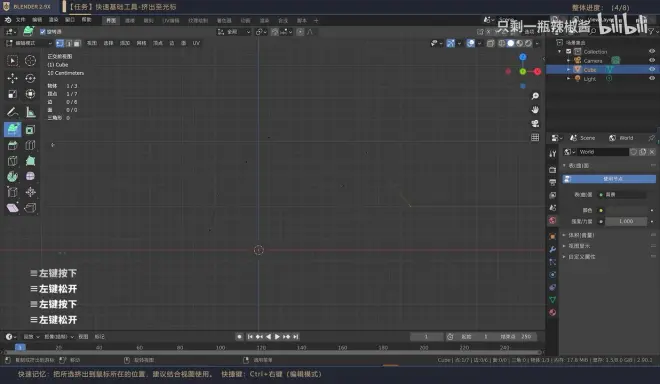Select the Edge Slide tool
Image resolution: width=660 pixels, height=384 pixels.
(13, 192)
